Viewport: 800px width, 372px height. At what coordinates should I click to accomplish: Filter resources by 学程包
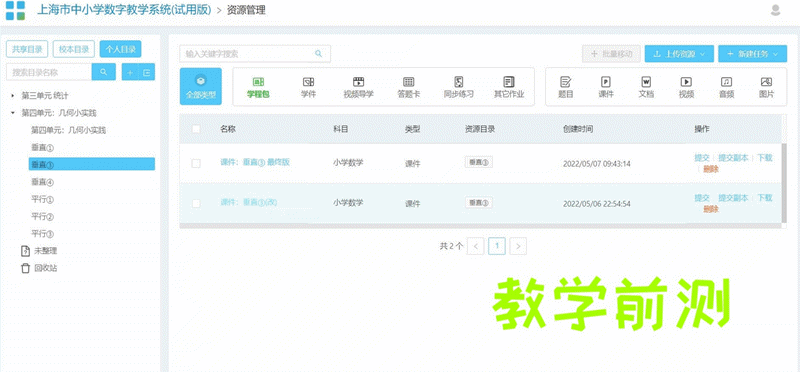(x=258, y=87)
